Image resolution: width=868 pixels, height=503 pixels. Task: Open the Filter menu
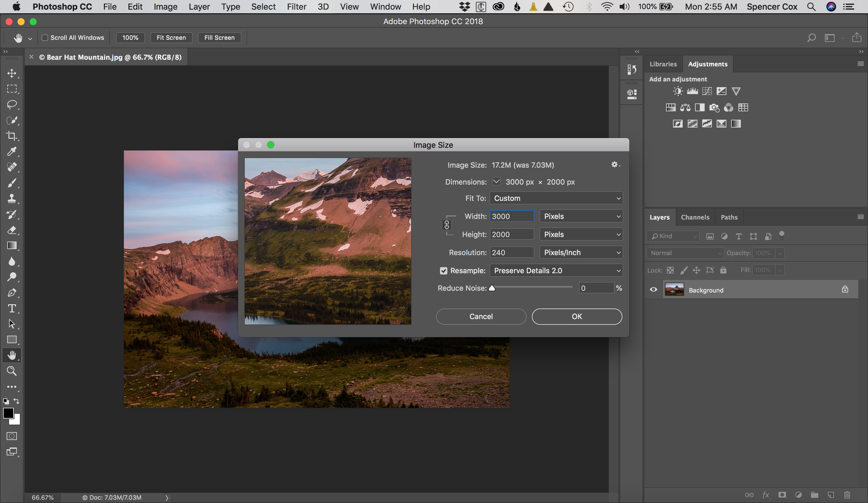pyautogui.click(x=295, y=7)
